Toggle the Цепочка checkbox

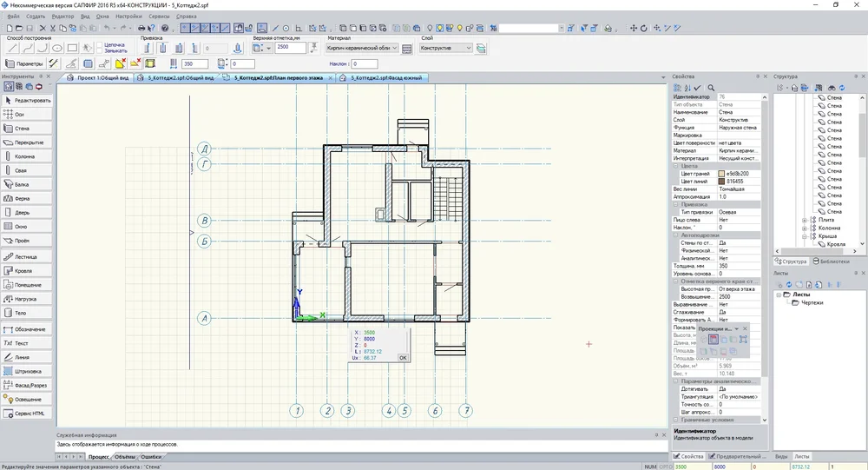(x=99, y=45)
